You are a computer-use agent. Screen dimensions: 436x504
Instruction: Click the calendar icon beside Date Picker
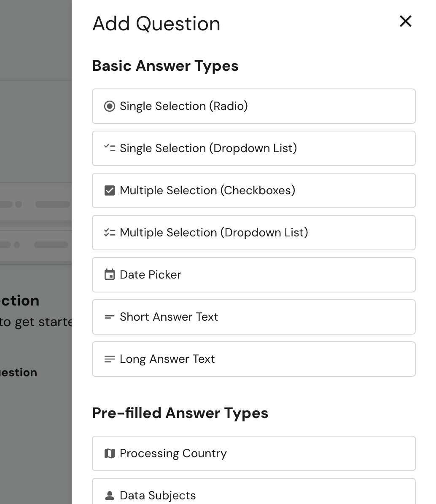[x=109, y=275]
